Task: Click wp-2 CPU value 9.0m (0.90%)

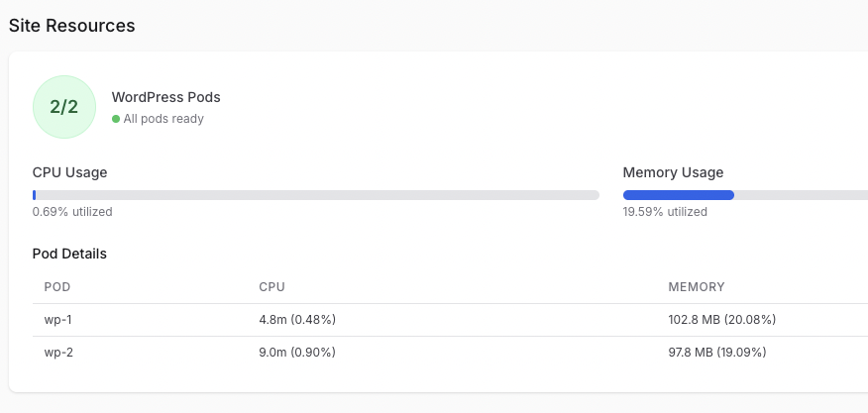Action: coord(297,353)
